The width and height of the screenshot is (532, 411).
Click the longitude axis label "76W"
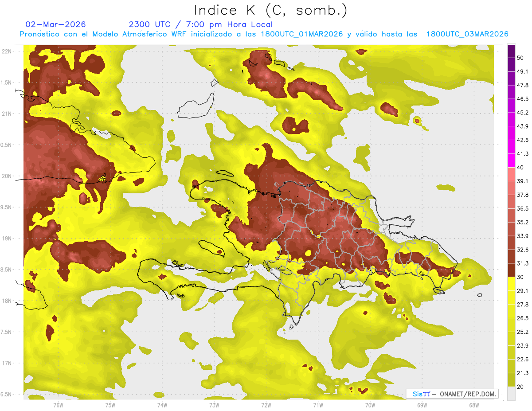58,405
